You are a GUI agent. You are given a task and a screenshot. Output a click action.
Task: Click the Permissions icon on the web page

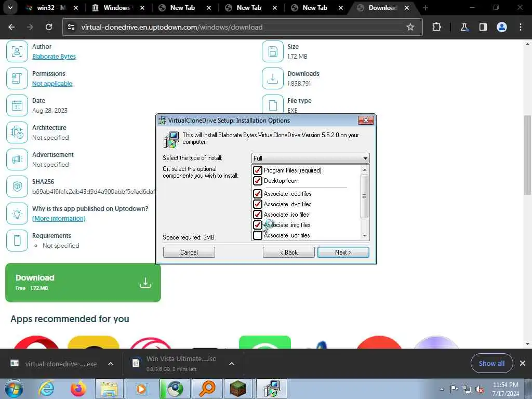17,78
